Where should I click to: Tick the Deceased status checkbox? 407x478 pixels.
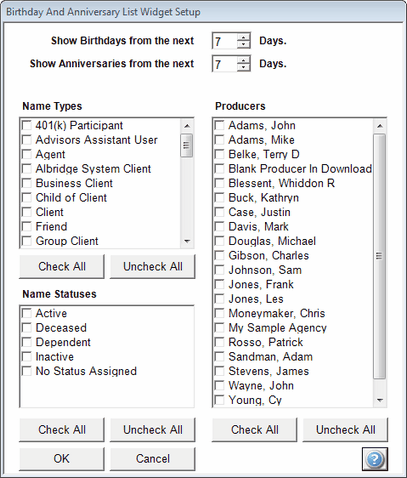coord(26,328)
